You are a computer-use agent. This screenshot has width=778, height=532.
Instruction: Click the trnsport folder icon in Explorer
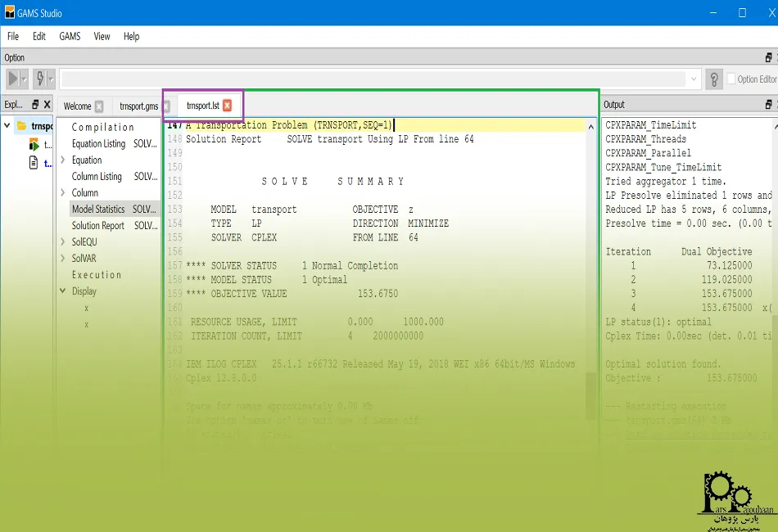[22, 126]
